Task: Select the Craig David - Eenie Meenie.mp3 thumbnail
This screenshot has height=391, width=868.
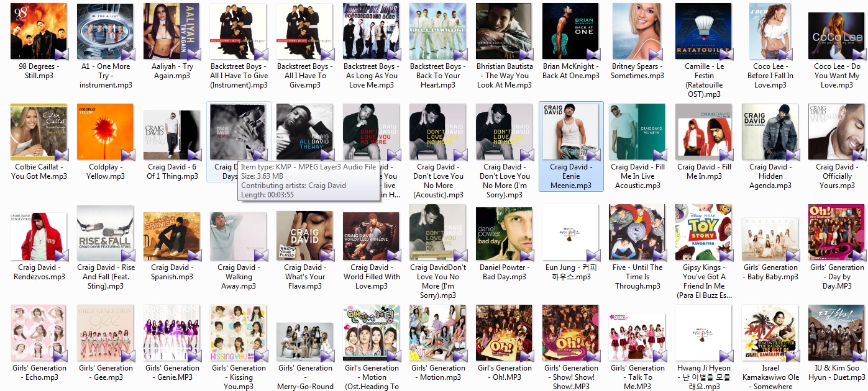Action: tap(570, 132)
